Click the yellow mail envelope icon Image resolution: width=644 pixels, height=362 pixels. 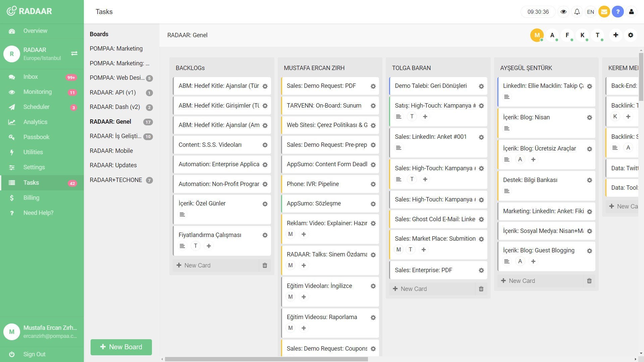tap(604, 12)
